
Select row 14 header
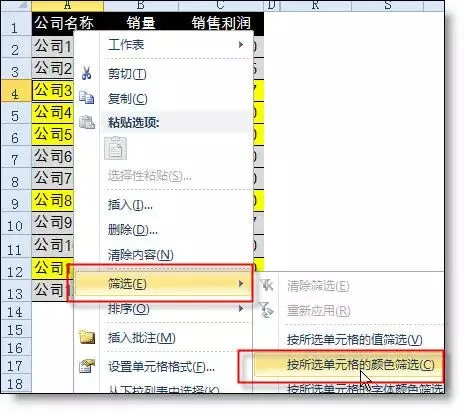point(16,312)
